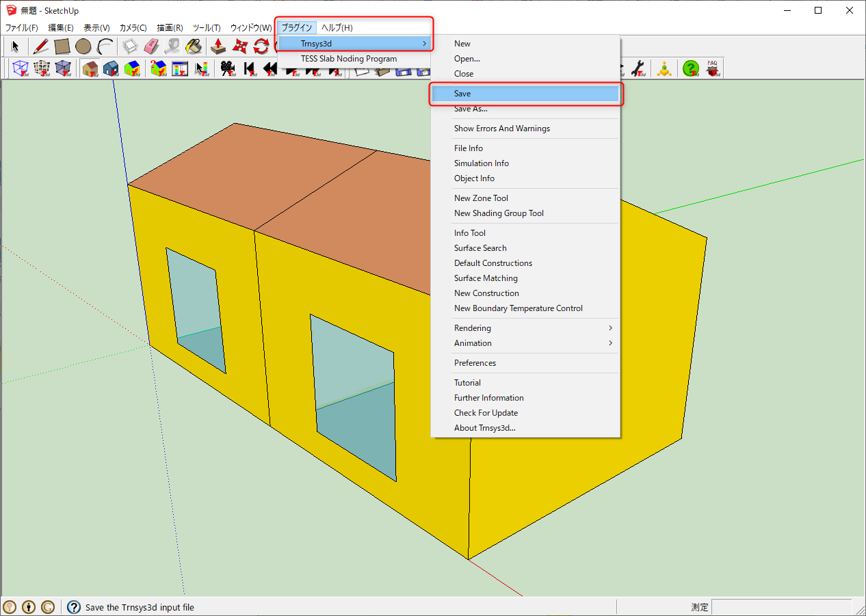The width and height of the screenshot is (866, 616).
Task: Select the arrow selection tool
Action: click(x=15, y=46)
